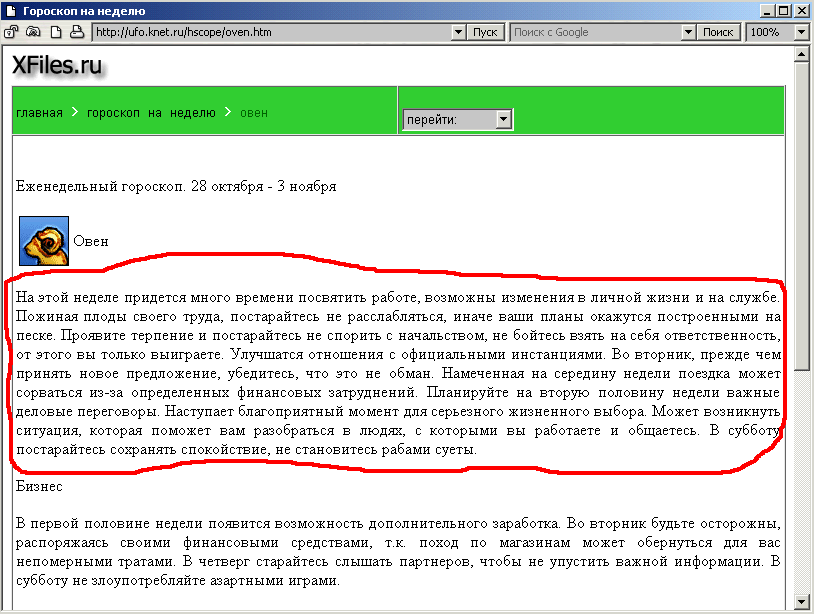The width and height of the screenshot is (814, 614).
Task: Click the page icon in the title bar
Action: point(10,11)
